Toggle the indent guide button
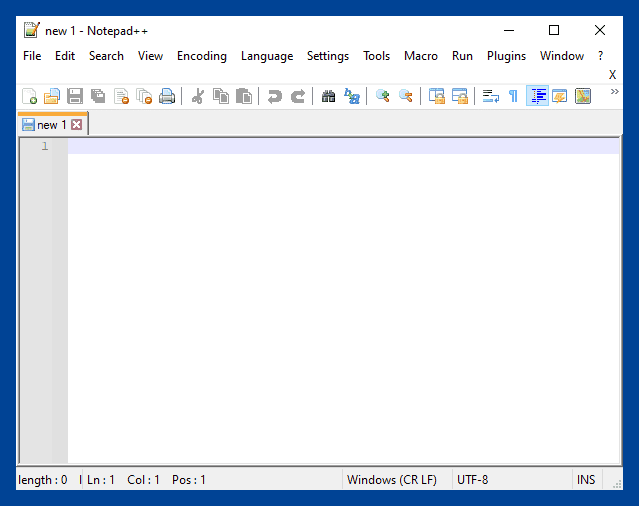Image resolution: width=639 pixels, height=506 pixels. click(x=538, y=96)
